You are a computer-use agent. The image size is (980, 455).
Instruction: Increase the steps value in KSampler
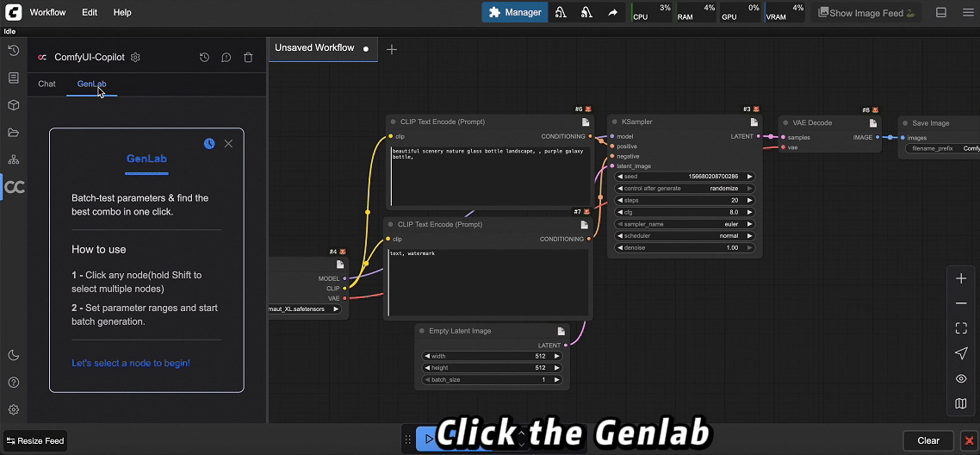749,200
